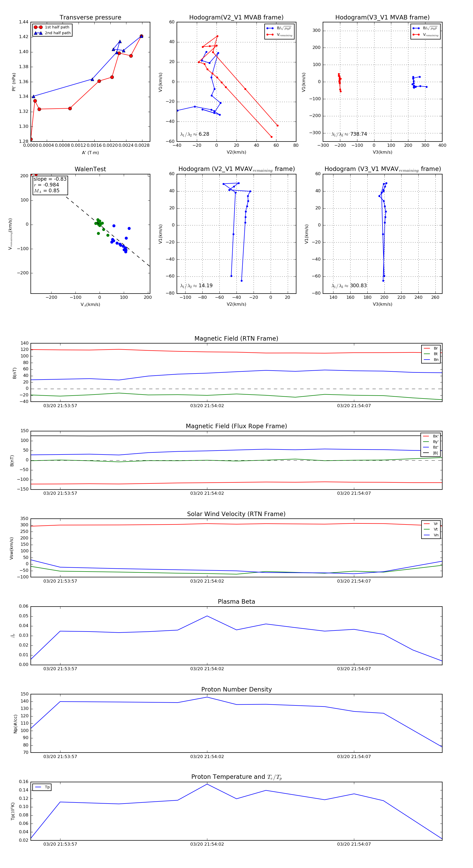Click the 'Np(#/cc)' axis label

(15, 724)
